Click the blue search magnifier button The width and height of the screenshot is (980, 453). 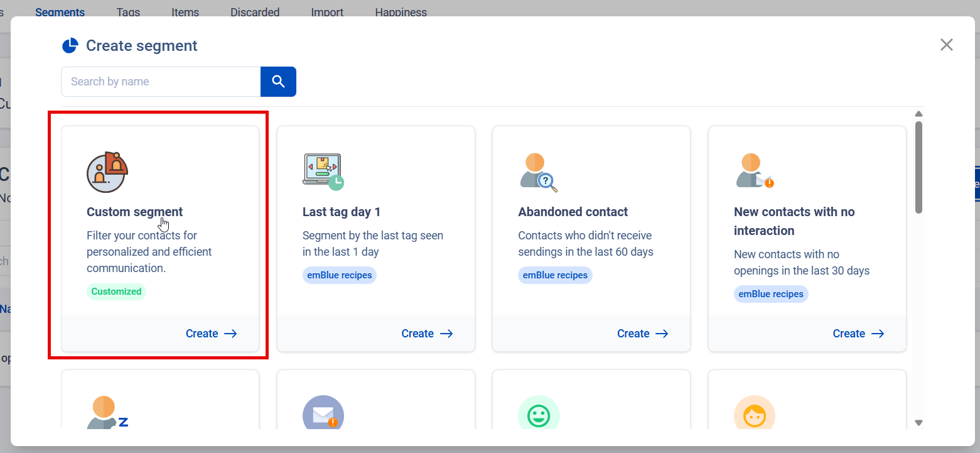(x=278, y=82)
